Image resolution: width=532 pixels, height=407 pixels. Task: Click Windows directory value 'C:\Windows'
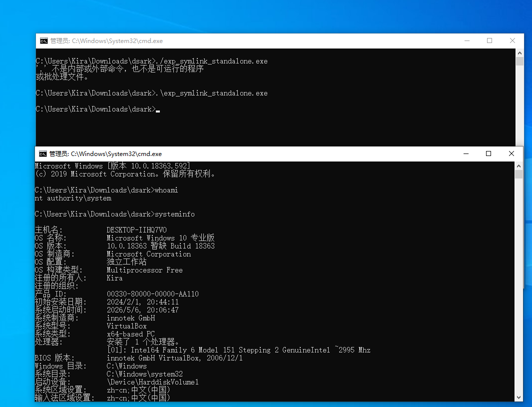point(126,366)
